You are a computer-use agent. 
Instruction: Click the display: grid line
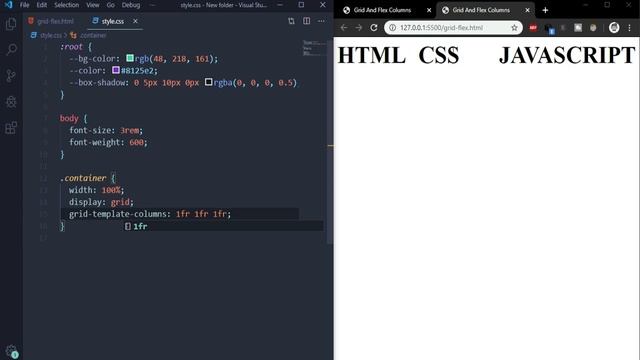(101, 202)
